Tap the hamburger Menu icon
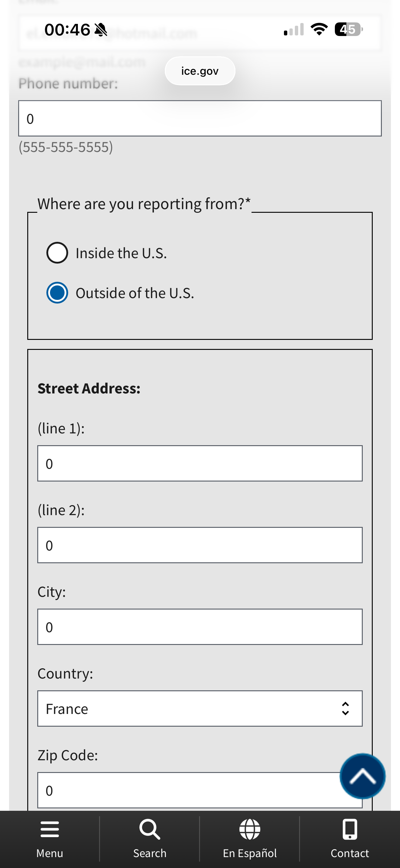Screen dimensions: 400x868 (x=50, y=830)
